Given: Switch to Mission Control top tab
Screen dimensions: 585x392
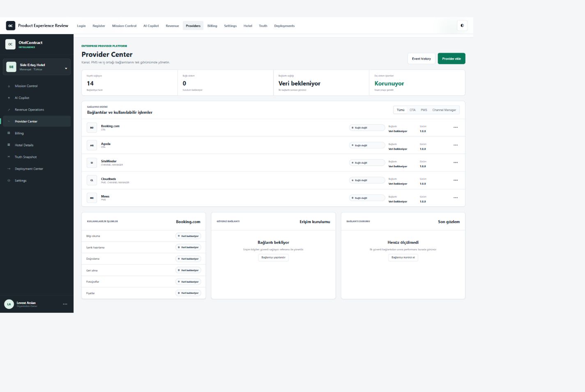Looking at the screenshot, I should click(x=124, y=26).
